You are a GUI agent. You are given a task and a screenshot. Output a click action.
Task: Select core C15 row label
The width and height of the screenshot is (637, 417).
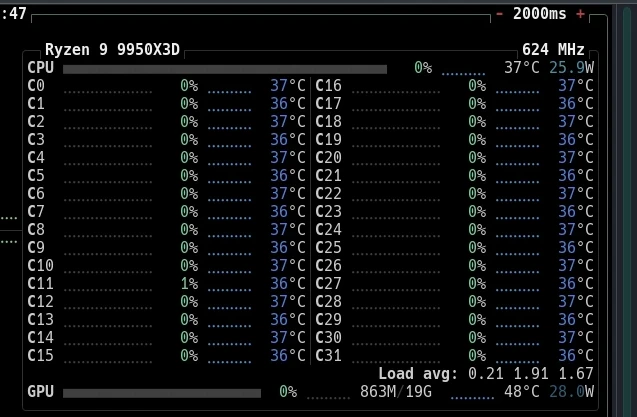click(x=40, y=356)
